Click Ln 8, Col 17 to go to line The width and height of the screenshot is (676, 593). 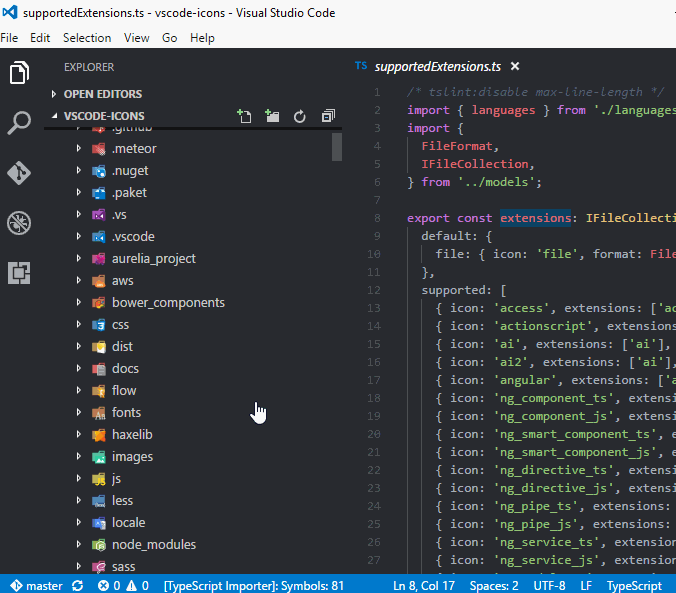pyautogui.click(x=424, y=586)
